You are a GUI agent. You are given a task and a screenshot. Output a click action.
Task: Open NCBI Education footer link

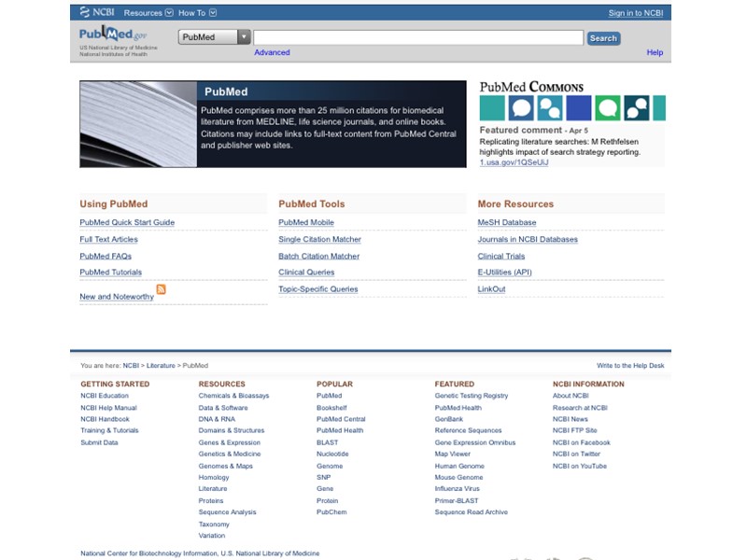105,396
